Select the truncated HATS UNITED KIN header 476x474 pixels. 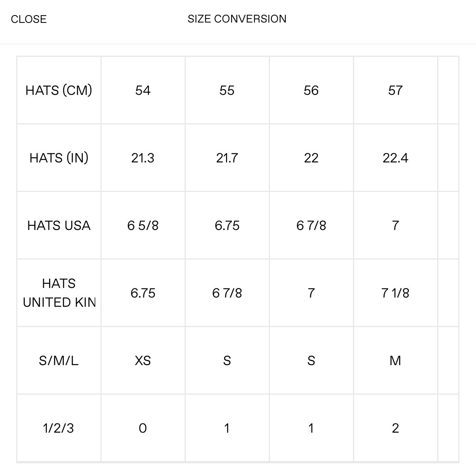click(x=59, y=293)
